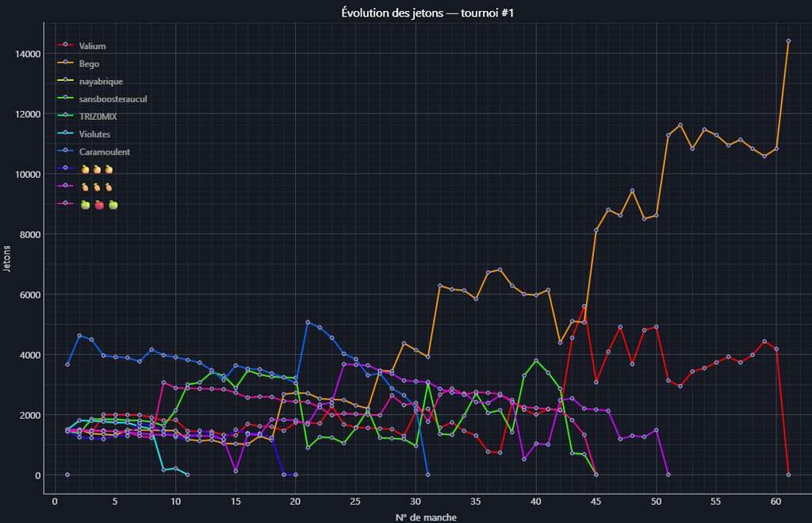Click the TRIZ0MIX legend label
The width and height of the screenshot is (812, 523).
point(98,116)
